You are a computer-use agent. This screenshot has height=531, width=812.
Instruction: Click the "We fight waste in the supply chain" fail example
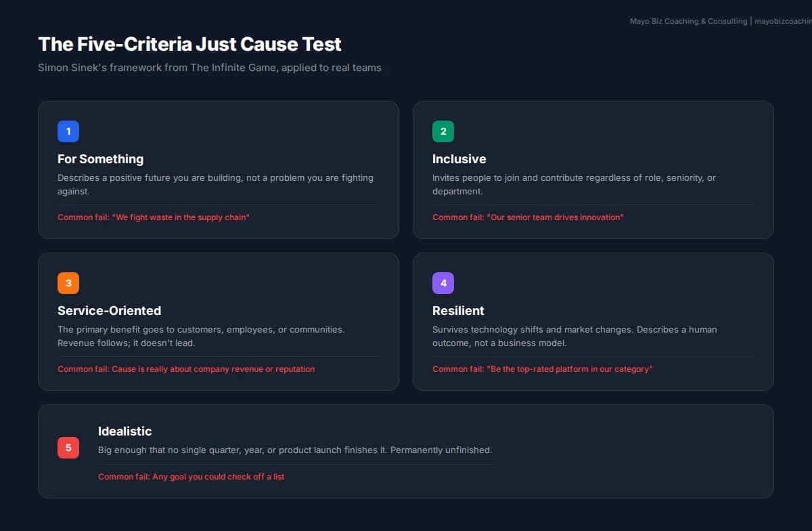154,217
